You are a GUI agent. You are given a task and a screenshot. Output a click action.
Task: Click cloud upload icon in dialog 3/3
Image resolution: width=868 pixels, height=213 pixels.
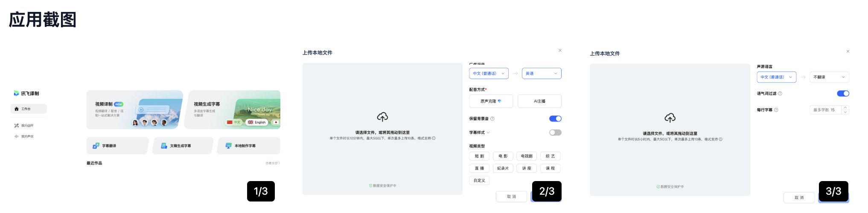click(670, 118)
